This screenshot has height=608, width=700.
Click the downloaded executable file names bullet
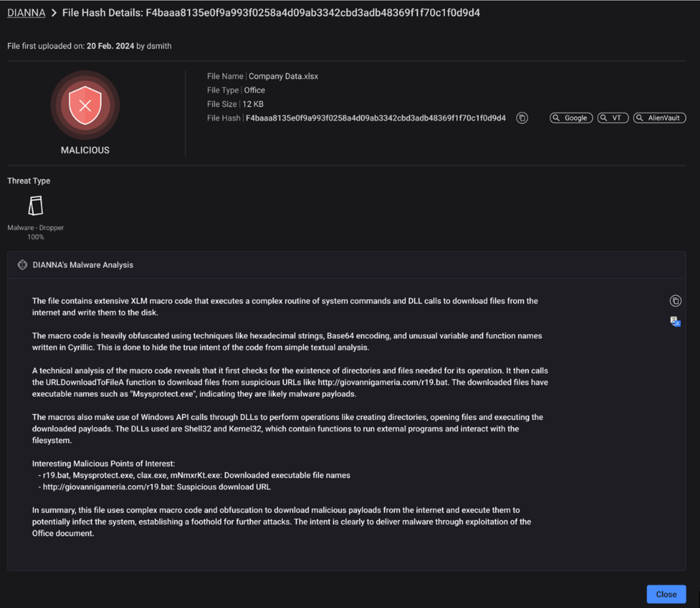[x=194, y=475]
